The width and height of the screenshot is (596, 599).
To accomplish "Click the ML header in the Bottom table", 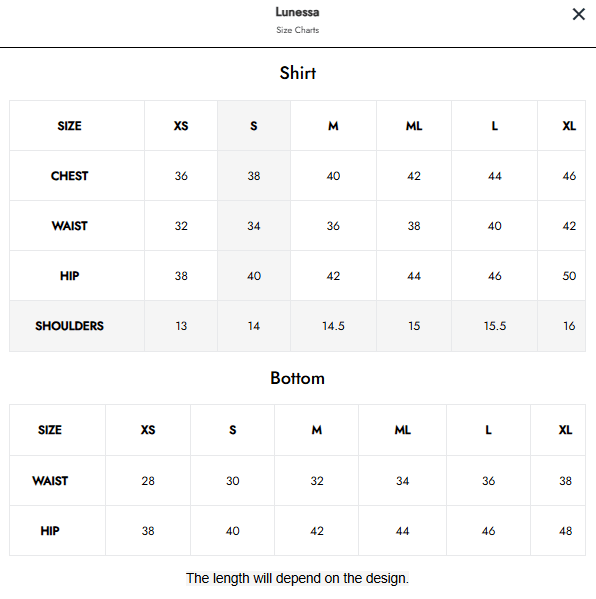I will [403, 430].
